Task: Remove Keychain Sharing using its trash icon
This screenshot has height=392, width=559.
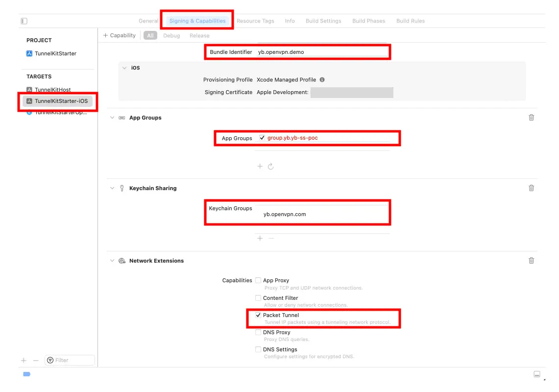Action: (x=531, y=188)
